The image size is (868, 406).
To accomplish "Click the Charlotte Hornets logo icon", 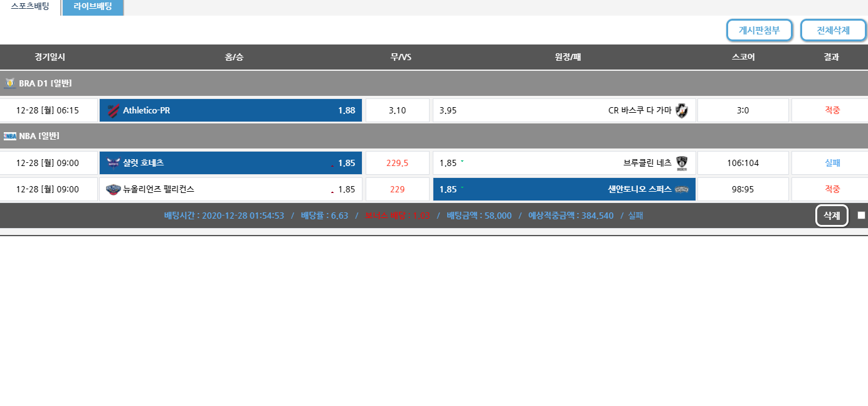I will (113, 164).
